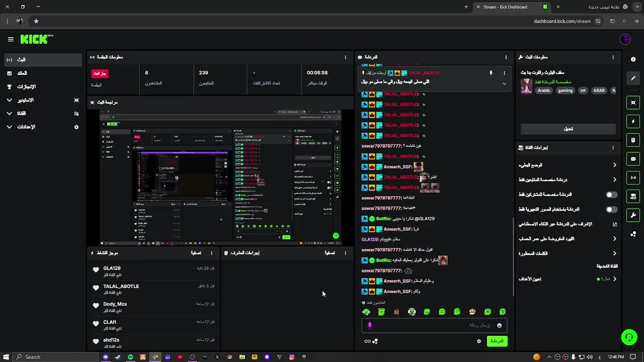
Task: Insert the heart-eyes green emote
Action: click(x=503, y=312)
